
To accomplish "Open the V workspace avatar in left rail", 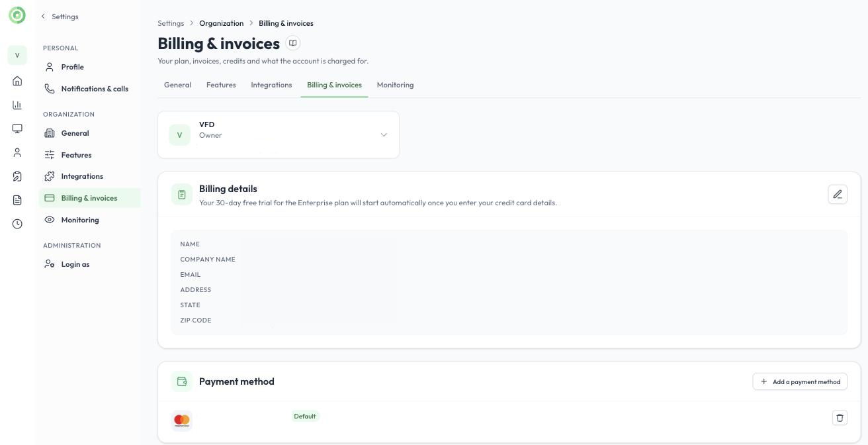I will click(17, 55).
